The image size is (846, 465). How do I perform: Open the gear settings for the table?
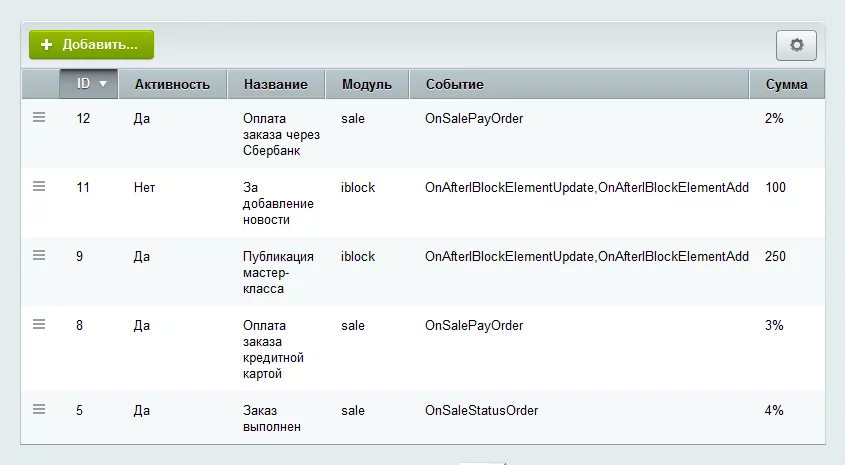796,45
